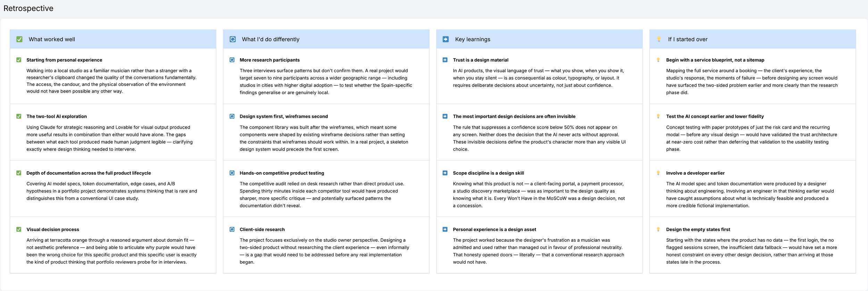868x291 pixels.
Task: Click refresh icon next to More research participants
Action: pyautogui.click(x=232, y=60)
